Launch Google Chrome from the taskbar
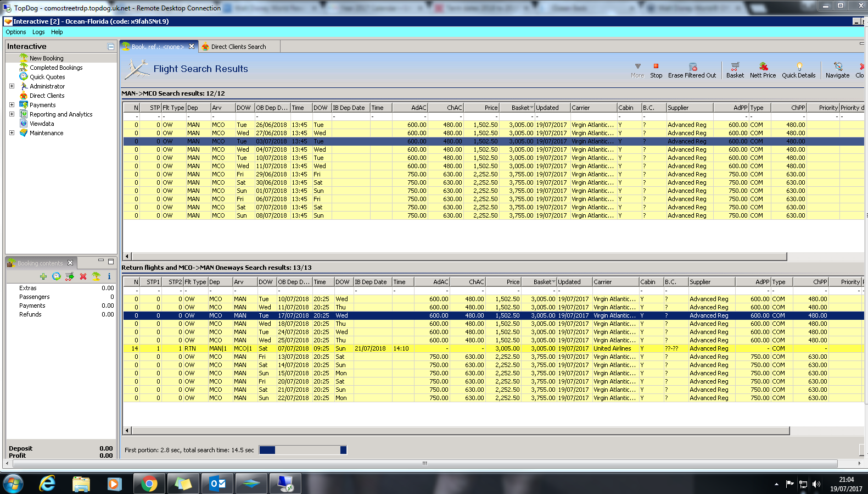Screen dimensions: 868x494 click(x=149, y=484)
